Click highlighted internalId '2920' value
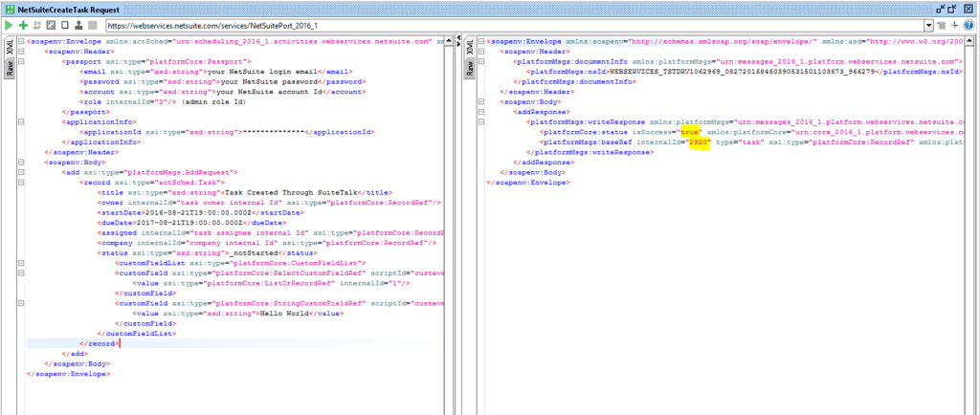The height and width of the screenshot is (415, 980). pos(699,142)
